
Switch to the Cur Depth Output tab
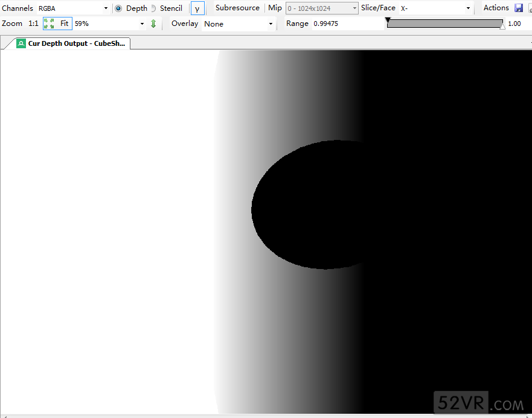75,43
